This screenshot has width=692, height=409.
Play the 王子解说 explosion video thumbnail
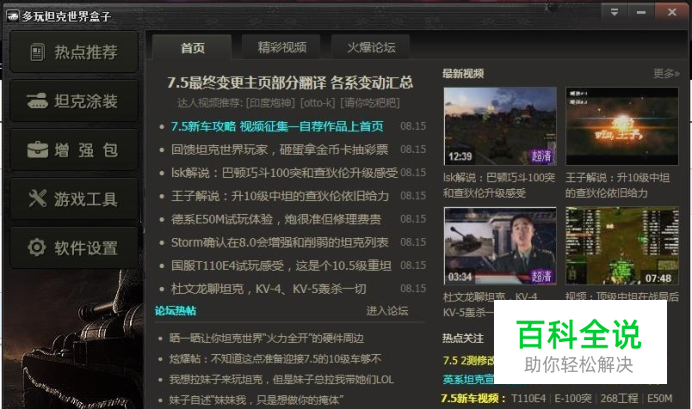coord(622,126)
